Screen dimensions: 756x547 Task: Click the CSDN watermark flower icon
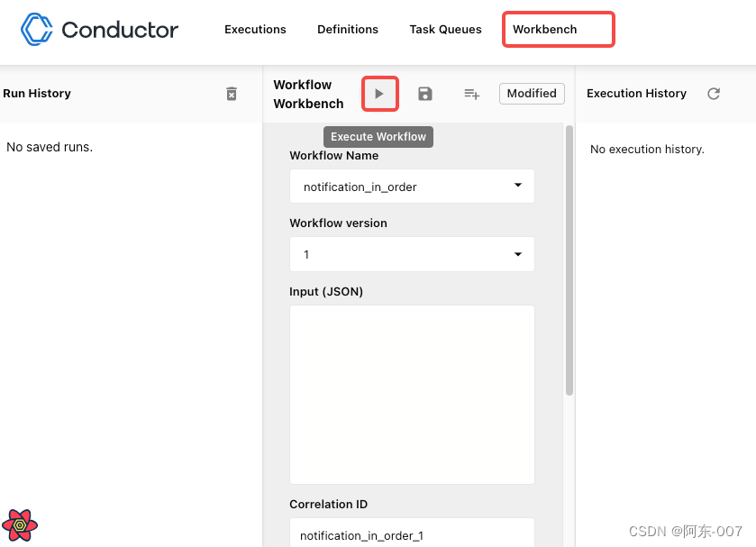[20, 525]
